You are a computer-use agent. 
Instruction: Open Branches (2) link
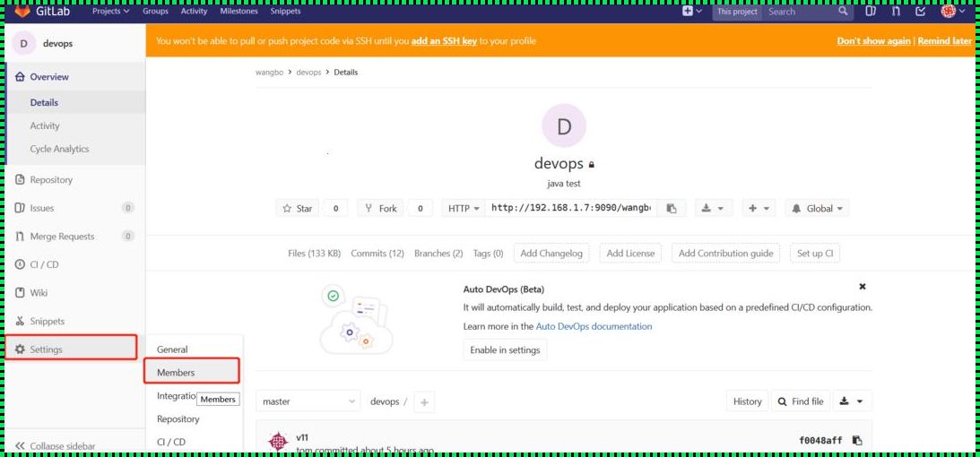(438, 254)
